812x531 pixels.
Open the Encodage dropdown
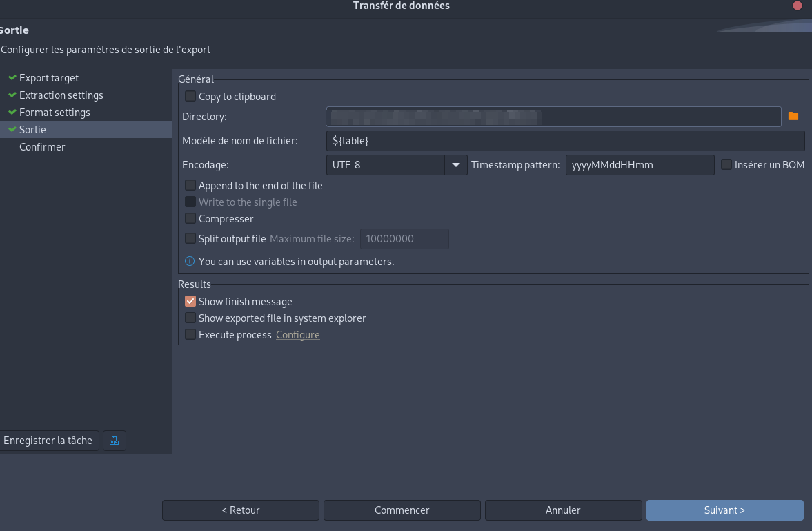point(455,165)
